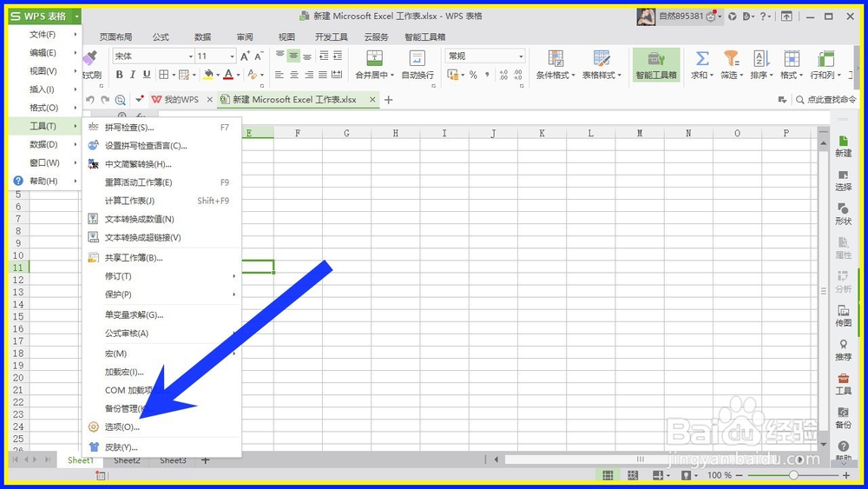
Task: Click the Sort A-Z icon
Action: click(x=761, y=57)
